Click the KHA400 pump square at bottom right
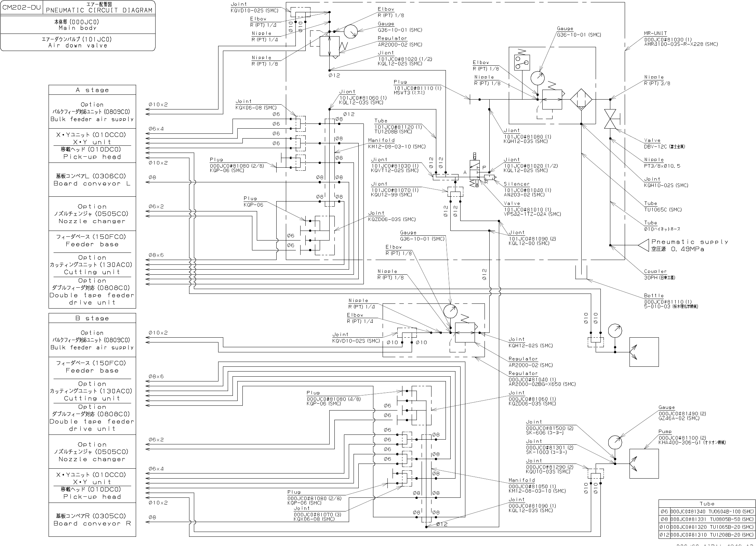756x546 pixels. (x=644, y=464)
